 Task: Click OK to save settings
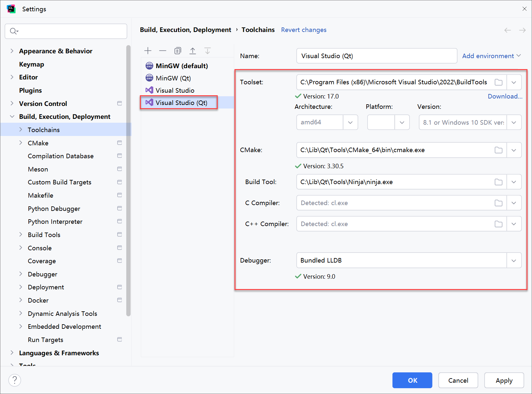[412, 380]
